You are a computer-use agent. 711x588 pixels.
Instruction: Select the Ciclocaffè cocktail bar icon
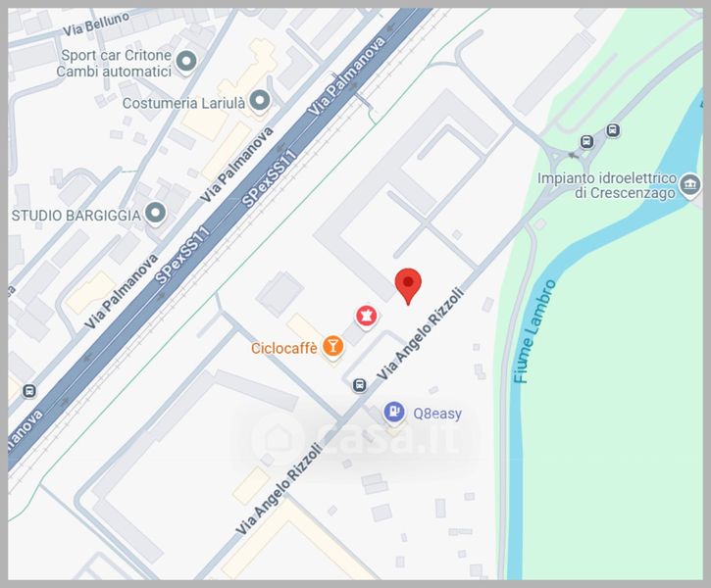click(x=332, y=347)
